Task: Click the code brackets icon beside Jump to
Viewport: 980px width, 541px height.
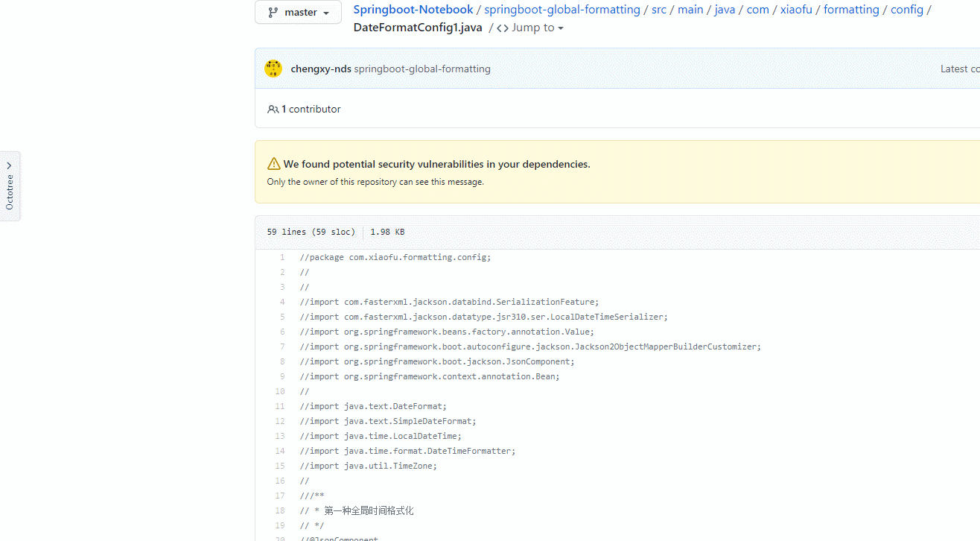Action: click(503, 28)
